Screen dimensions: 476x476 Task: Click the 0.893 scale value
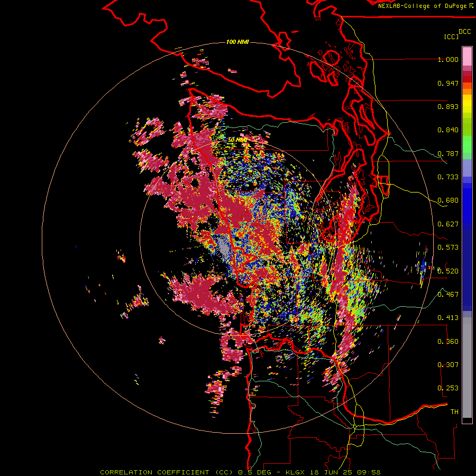tap(448, 106)
